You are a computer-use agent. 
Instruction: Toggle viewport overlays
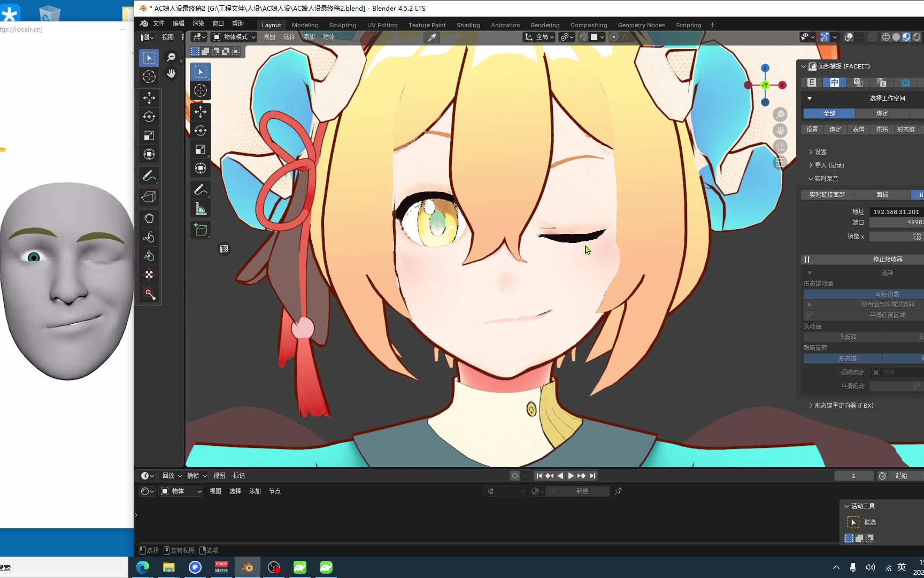tap(849, 37)
